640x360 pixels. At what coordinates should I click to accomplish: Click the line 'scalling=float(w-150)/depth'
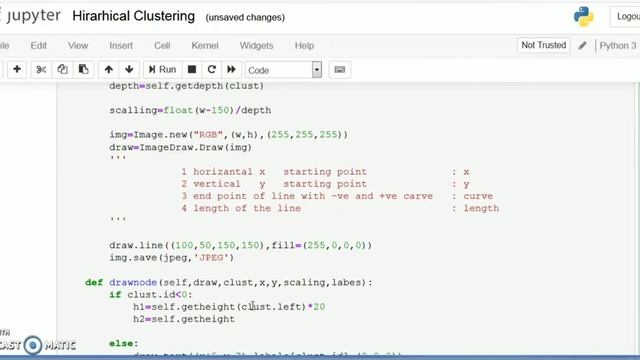pos(190,110)
